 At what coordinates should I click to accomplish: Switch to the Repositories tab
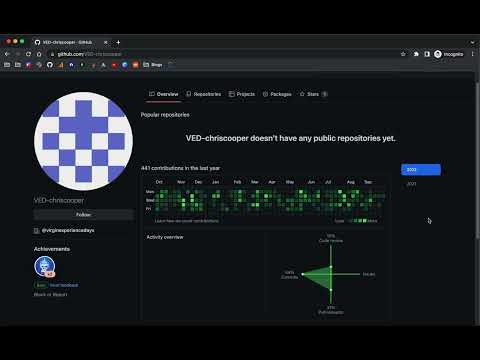point(203,94)
